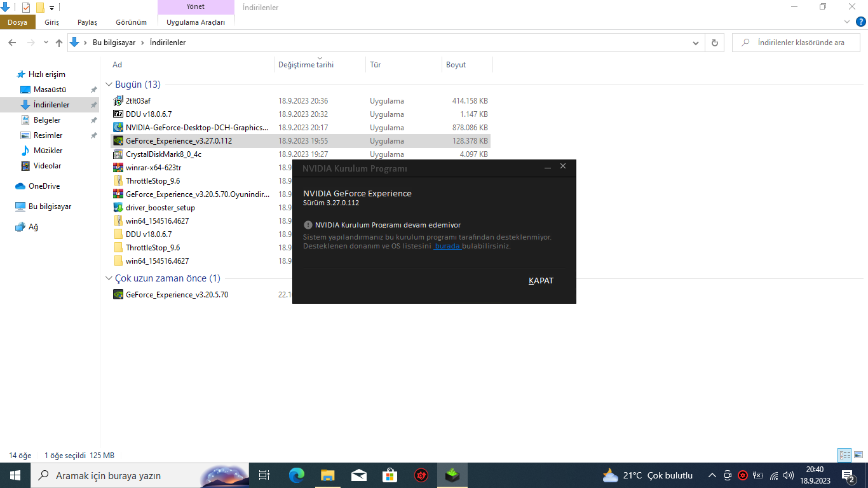Select the win64_154516.4627 folder icon
868x488 pixels.
pyautogui.click(x=118, y=261)
